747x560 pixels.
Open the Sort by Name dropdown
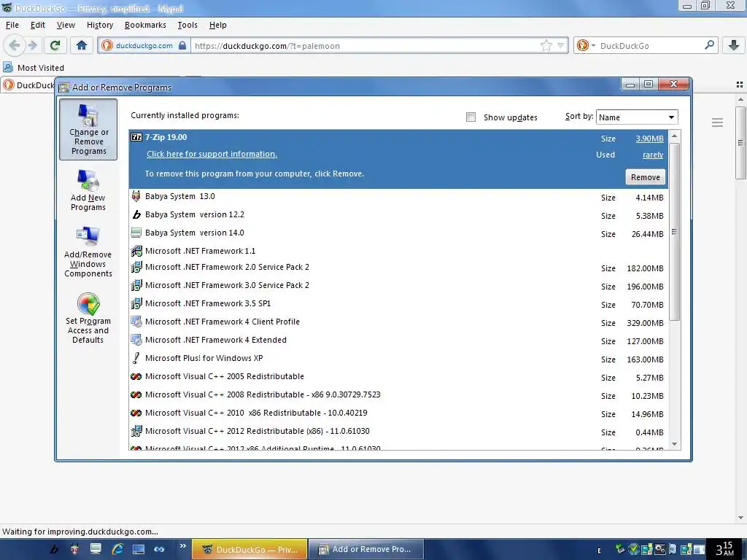click(x=636, y=117)
